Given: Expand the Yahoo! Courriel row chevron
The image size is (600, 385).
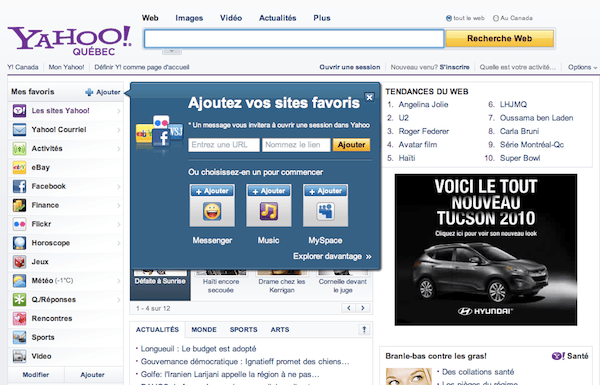Looking at the screenshot, I should coord(119,130).
